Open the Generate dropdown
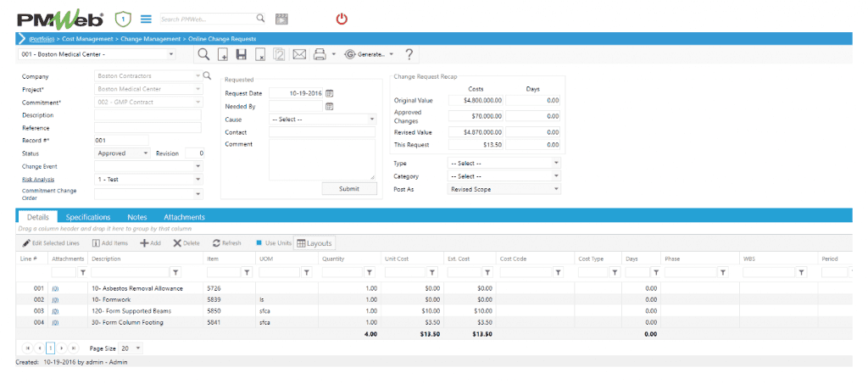Viewport: 868px width, 384px height. (x=368, y=54)
